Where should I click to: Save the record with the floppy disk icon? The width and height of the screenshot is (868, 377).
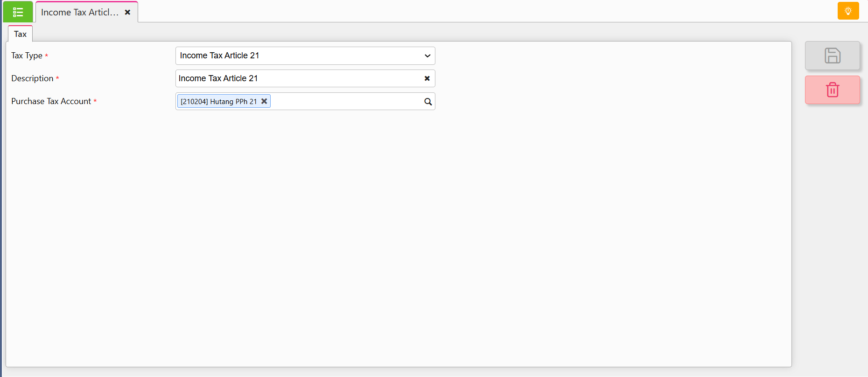pos(832,56)
